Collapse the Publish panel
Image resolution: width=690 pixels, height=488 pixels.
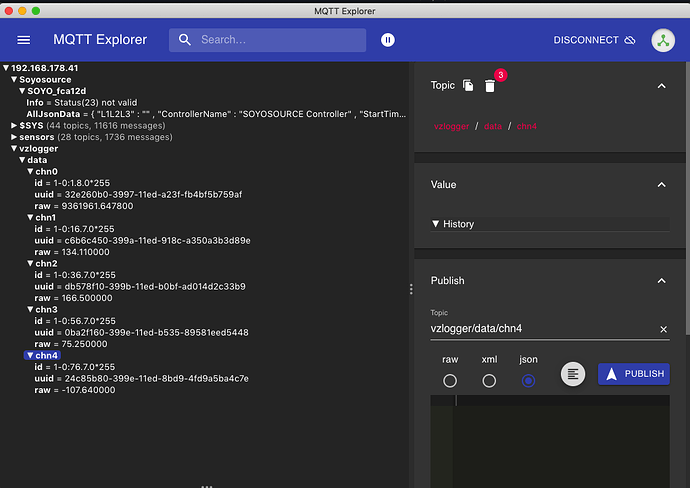coord(661,281)
